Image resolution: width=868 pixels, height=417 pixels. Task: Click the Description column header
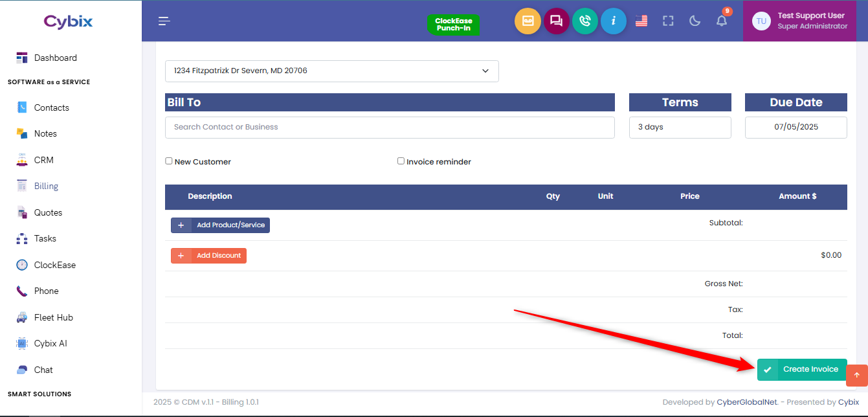pyautogui.click(x=210, y=196)
